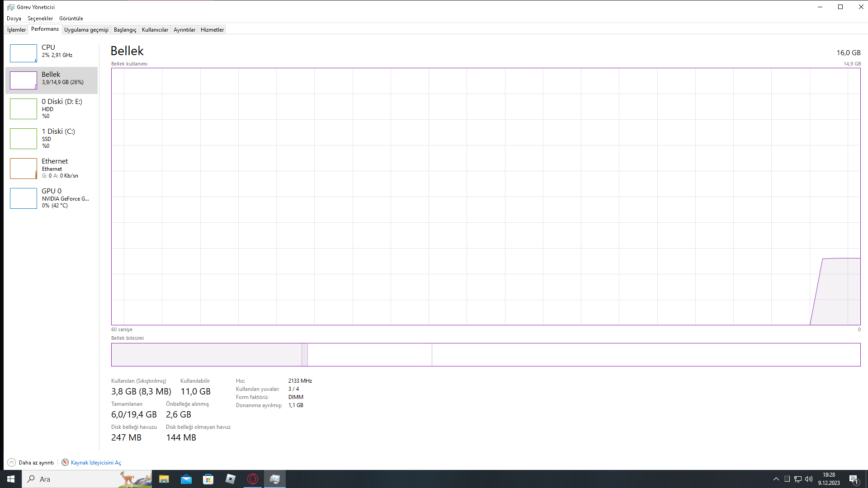
Task: Switch to Uygulama geçmişi tab
Action: coord(86,30)
